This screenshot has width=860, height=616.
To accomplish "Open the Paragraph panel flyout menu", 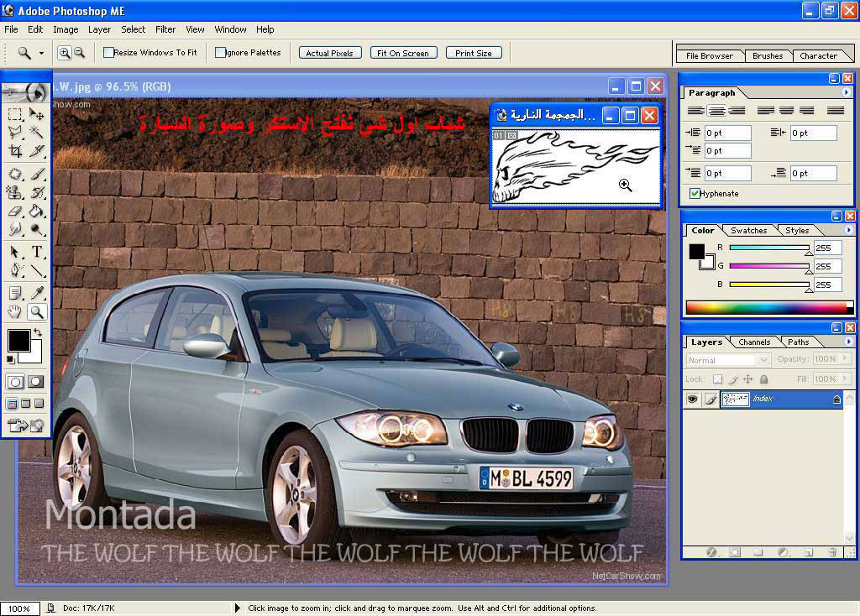I will pyautogui.click(x=847, y=92).
